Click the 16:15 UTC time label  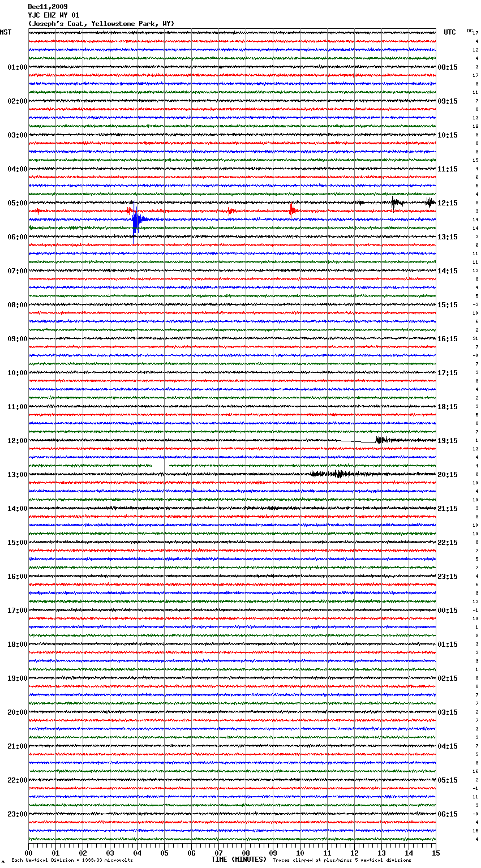(448, 339)
